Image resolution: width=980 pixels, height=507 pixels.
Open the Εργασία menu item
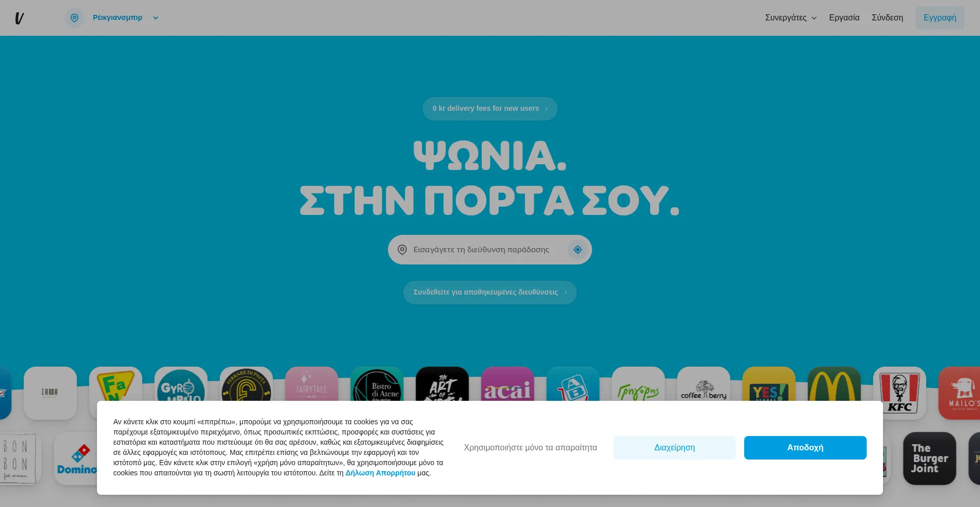[844, 18]
